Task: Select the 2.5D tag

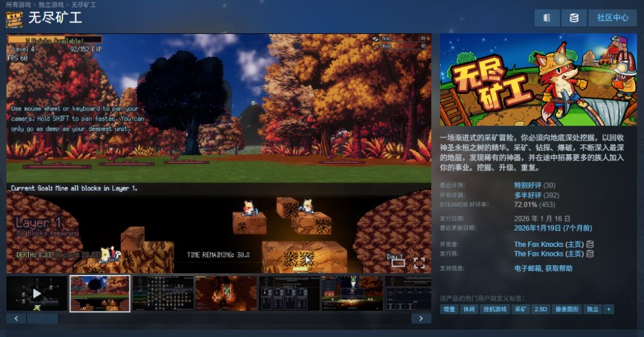Action: tap(540, 309)
